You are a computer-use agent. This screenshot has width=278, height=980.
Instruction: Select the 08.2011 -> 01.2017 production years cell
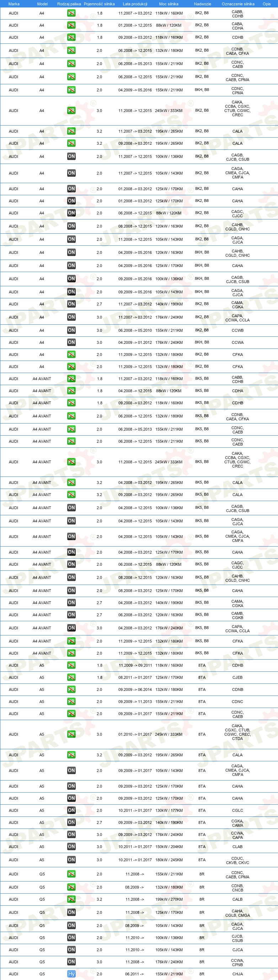pos(135,677)
